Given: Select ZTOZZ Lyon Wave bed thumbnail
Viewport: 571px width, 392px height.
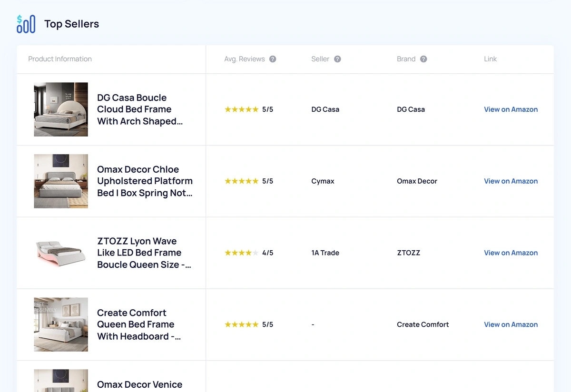Looking at the screenshot, I should pyautogui.click(x=61, y=252).
